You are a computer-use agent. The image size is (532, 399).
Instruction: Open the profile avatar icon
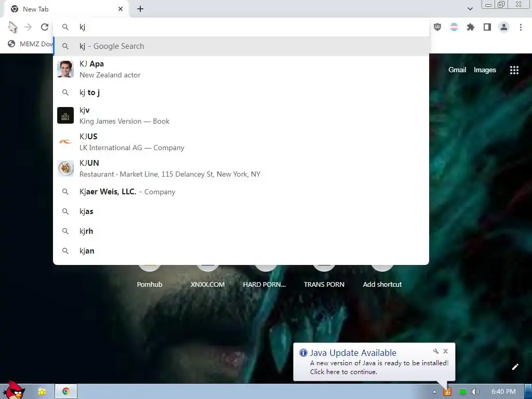click(504, 27)
